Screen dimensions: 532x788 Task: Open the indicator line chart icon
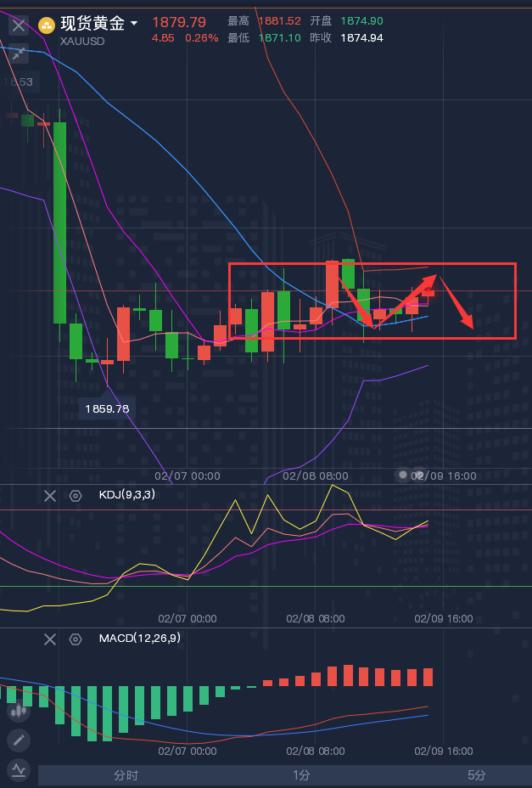tap(19, 770)
